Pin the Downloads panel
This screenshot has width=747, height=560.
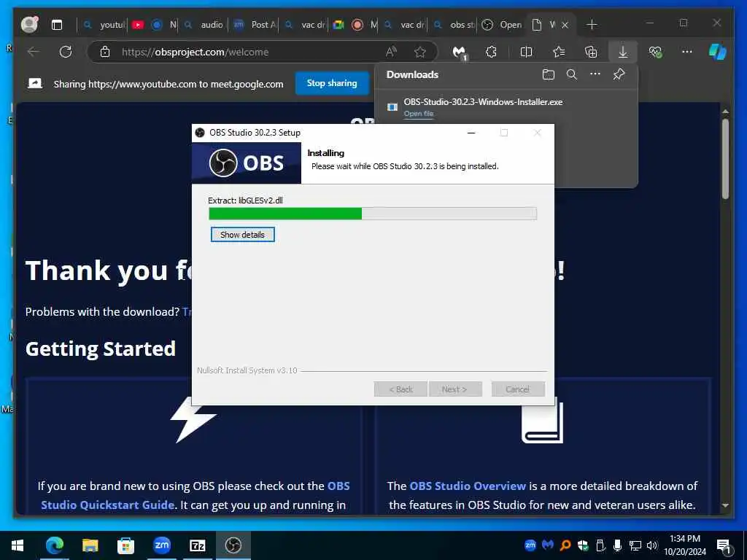click(x=619, y=74)
